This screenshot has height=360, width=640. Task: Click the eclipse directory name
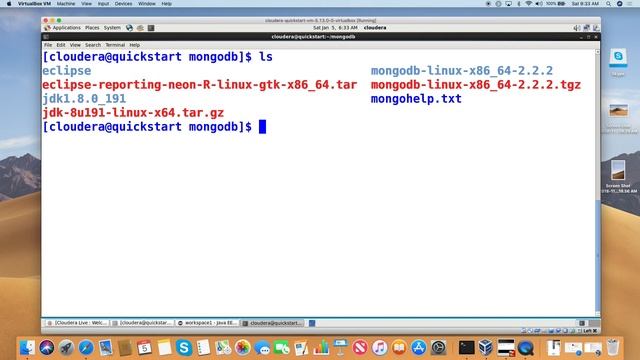point(67,71)
